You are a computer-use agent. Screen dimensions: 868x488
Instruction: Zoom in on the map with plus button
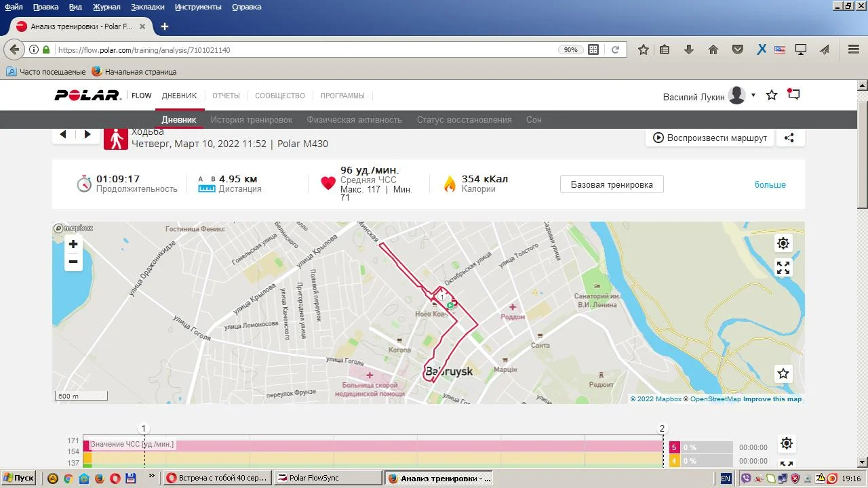pos(73,245)
